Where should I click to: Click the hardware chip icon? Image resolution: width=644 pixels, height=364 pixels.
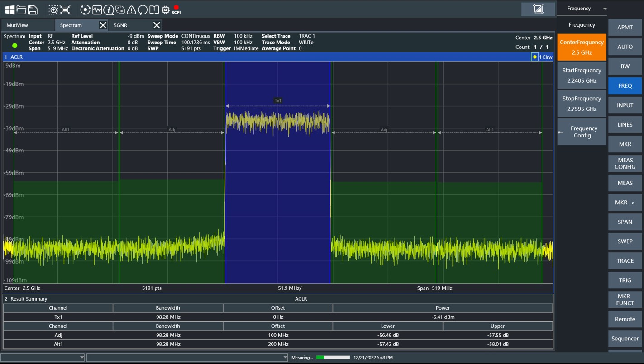165,9
